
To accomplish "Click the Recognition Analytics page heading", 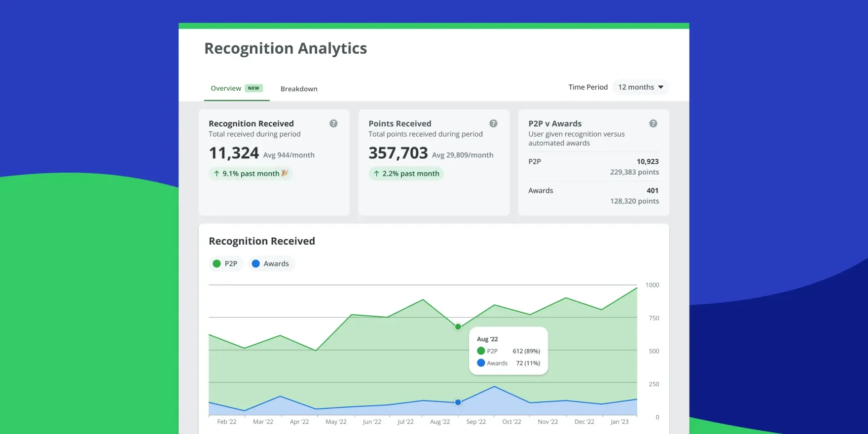I will (x=286, y=48).
